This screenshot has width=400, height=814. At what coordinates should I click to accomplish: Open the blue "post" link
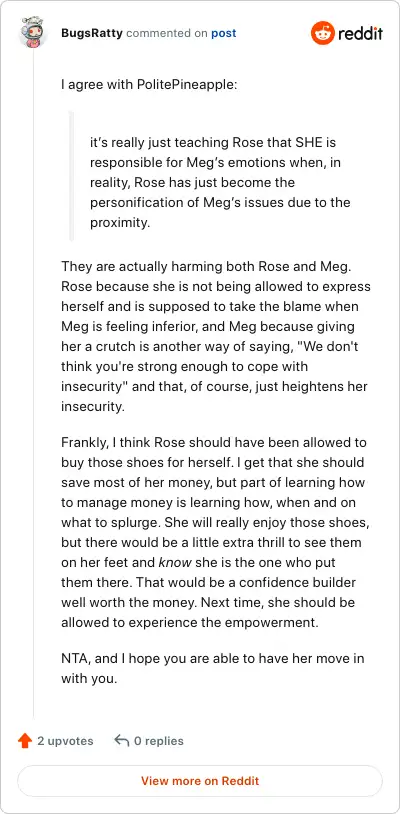point(223,33)
